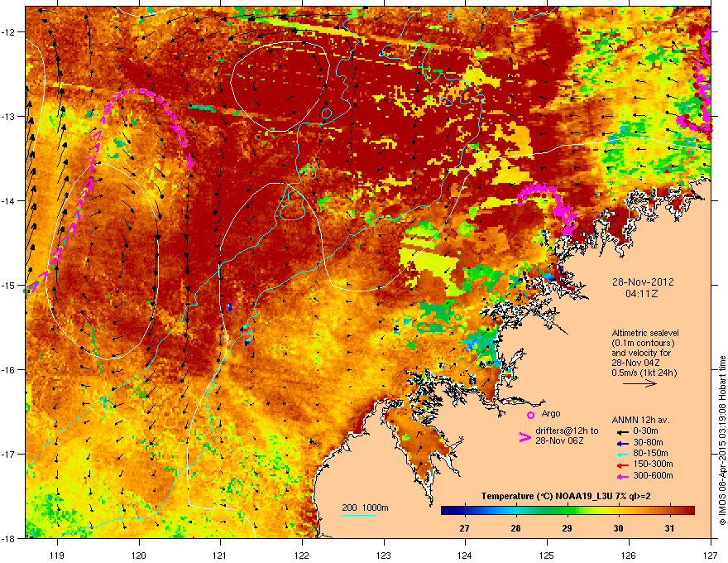The width and height of the screenshot is (728, 563).
Task: Click the latitude label -12
Action: click(x=8, y=32)
